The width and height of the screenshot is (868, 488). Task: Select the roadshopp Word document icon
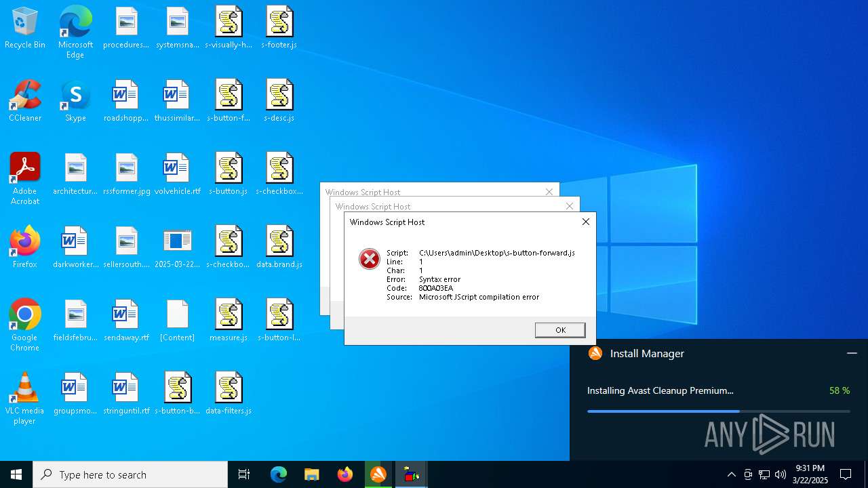coord(126,102)
